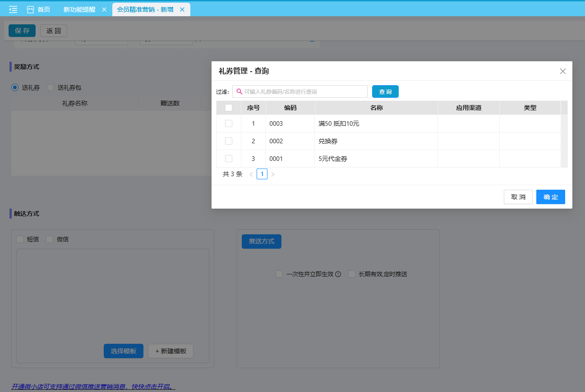The image size is (585, 392).
Task: Switch to the 新功能提醒 tab
Action: tap(79, 9)
